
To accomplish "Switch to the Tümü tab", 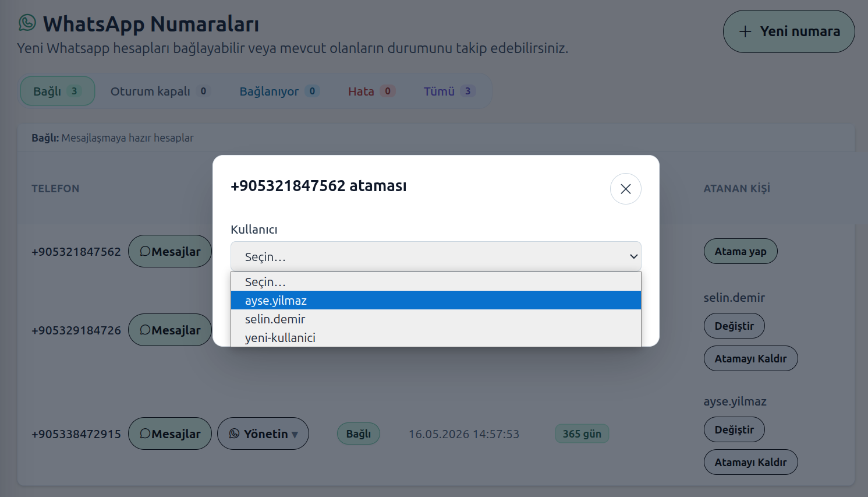I will [x=449, y=91].
